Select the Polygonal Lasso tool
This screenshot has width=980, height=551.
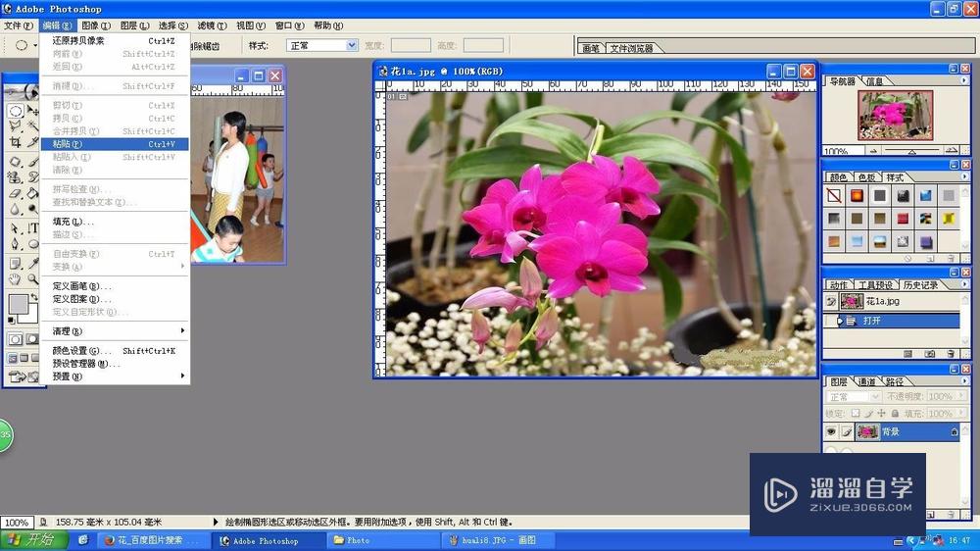pos(15,126)
